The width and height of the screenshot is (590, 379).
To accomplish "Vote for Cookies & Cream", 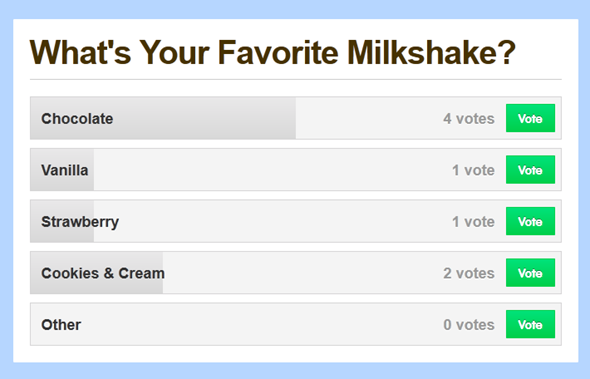I will pyautogui.click(x=530, y=273).
